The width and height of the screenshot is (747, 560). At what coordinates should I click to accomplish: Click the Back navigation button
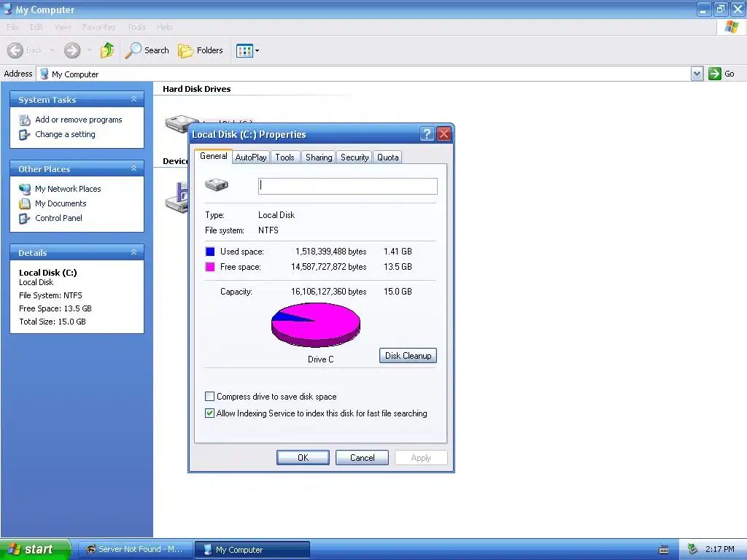tap(25, 50)
